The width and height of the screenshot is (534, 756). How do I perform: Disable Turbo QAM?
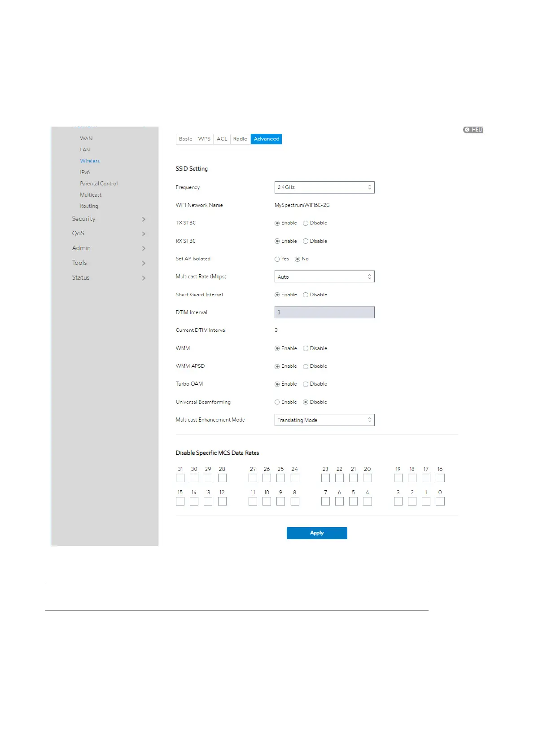[x=306, y=384]
